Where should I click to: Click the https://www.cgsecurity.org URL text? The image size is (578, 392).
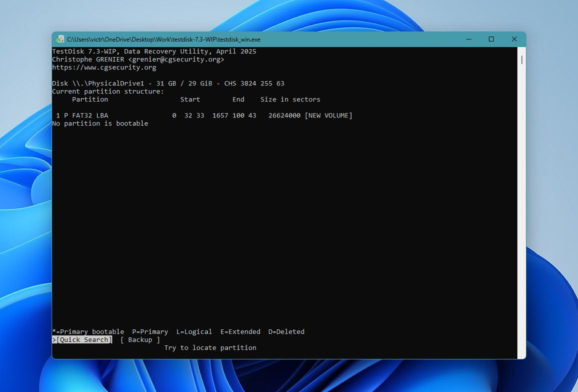click(104, 68)
